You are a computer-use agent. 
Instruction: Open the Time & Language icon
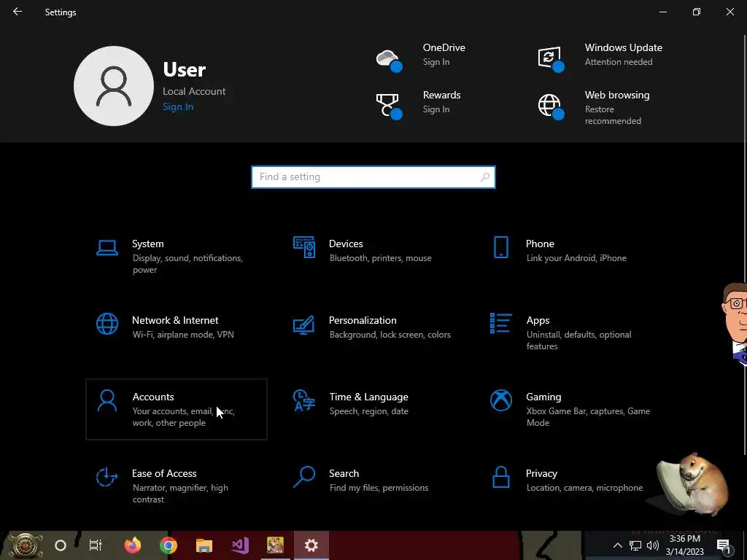click(x=304, y=400)
